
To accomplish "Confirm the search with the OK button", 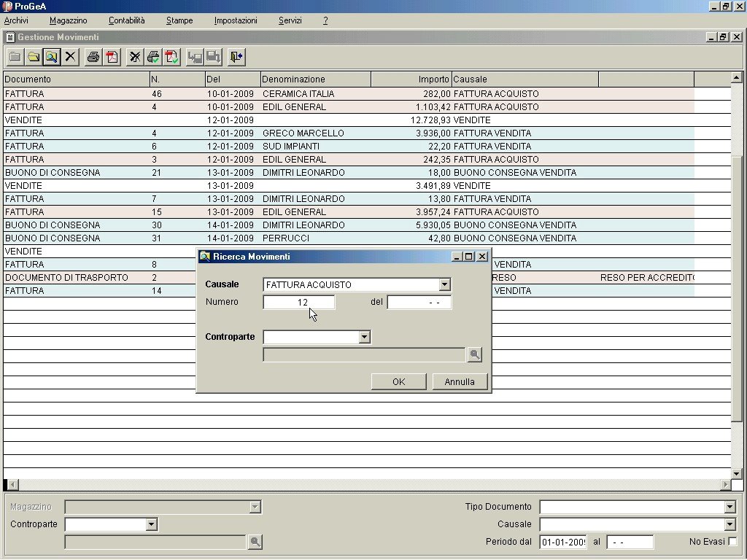I will coord(399,382).
